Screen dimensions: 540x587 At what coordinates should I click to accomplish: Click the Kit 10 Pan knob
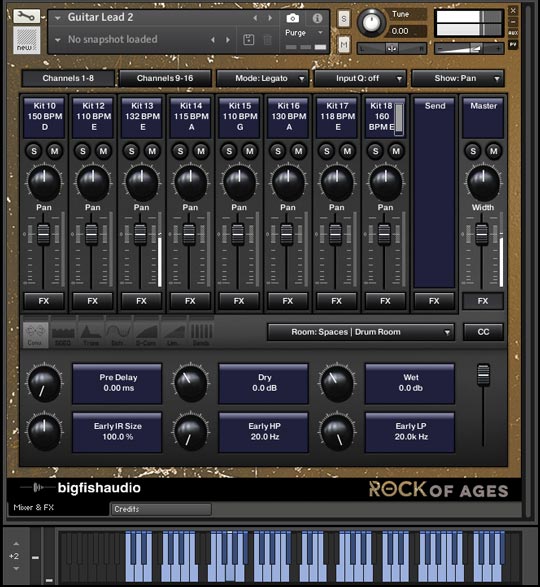[44, 183]
